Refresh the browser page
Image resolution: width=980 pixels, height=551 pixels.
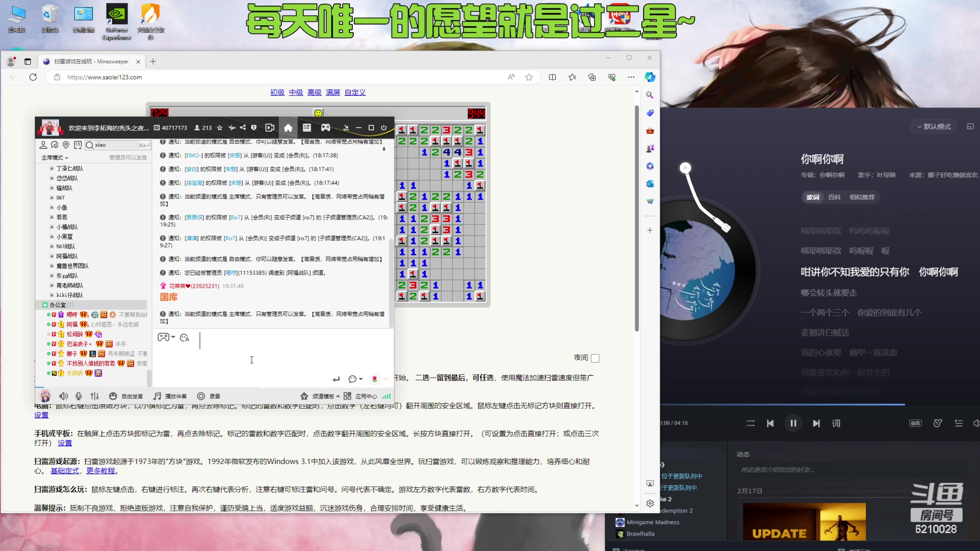(33, 77)
